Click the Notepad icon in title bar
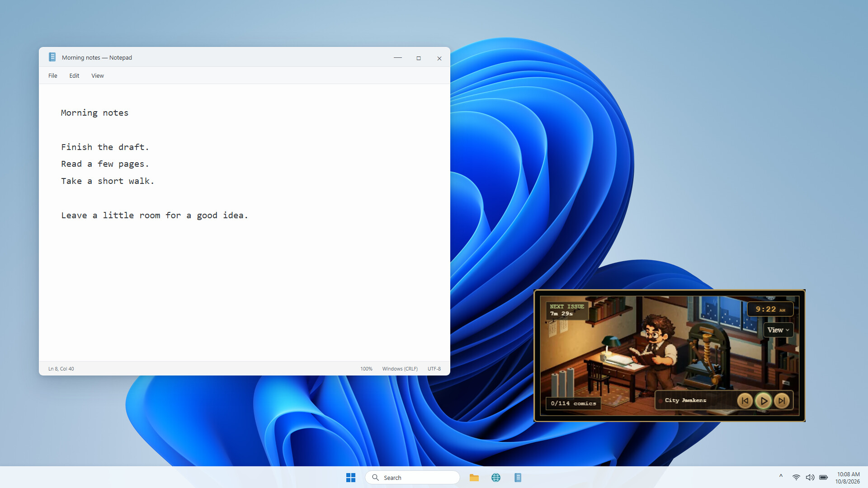868x488 pixels. [x=52, y=57]
